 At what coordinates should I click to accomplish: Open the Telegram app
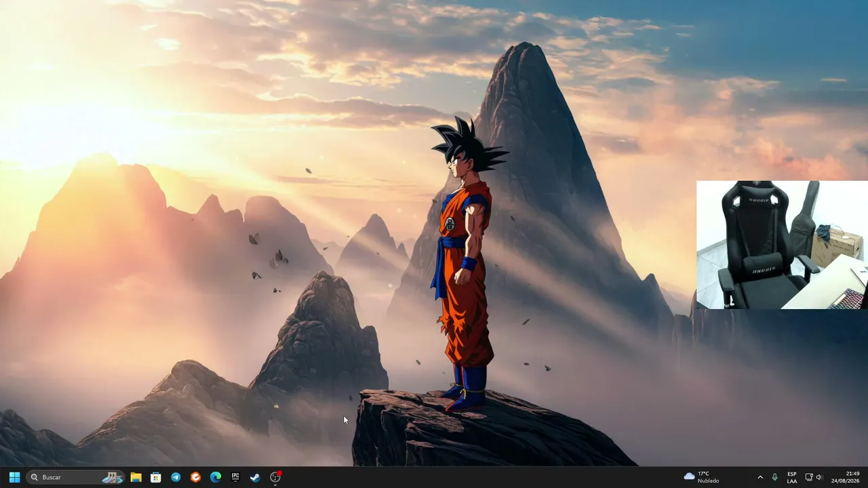[x=176, y=477]
